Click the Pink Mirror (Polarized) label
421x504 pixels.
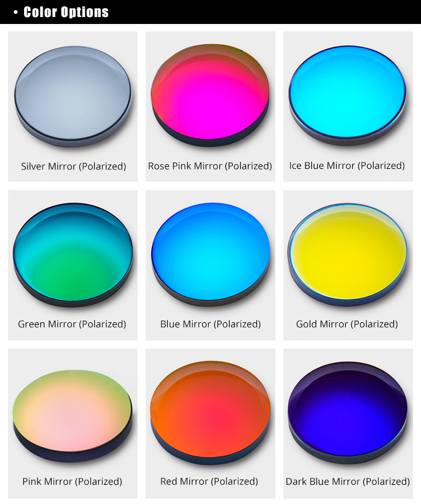(x=72, y=482)
